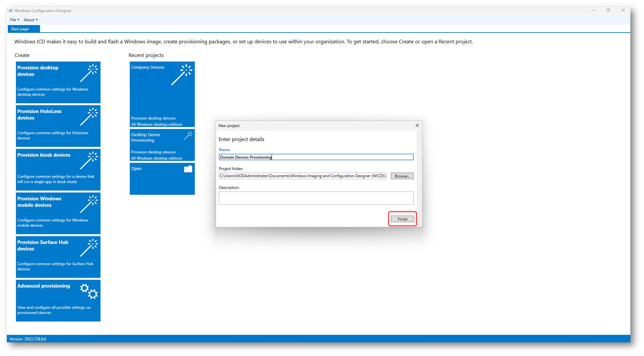
Task: Click the Windows Configuration Designer title bar icon
Action: (x=10, y=10)
